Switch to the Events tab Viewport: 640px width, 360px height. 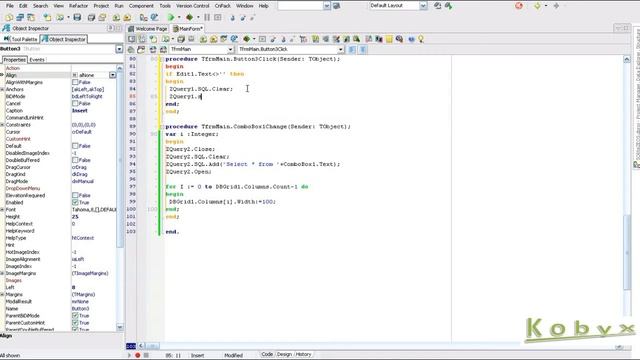coord(37,60)
